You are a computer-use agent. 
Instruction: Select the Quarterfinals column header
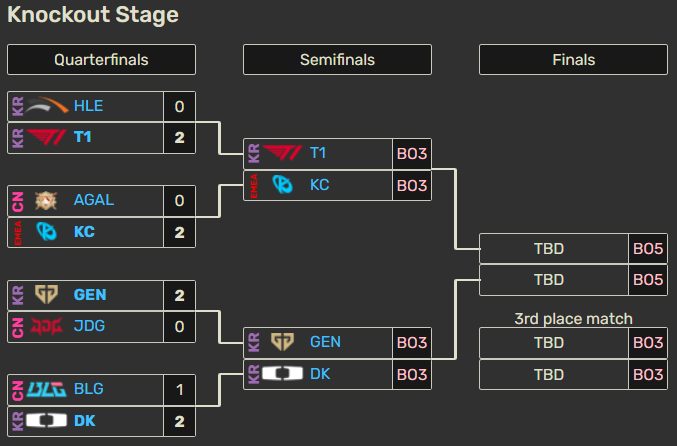pos(101,60)
